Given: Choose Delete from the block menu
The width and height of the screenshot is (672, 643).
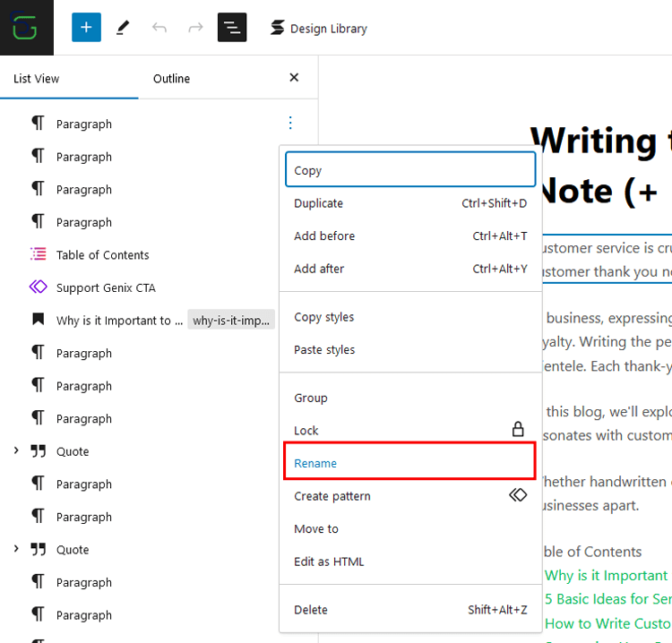Looking at the screenshot, I should coord(410,610).
